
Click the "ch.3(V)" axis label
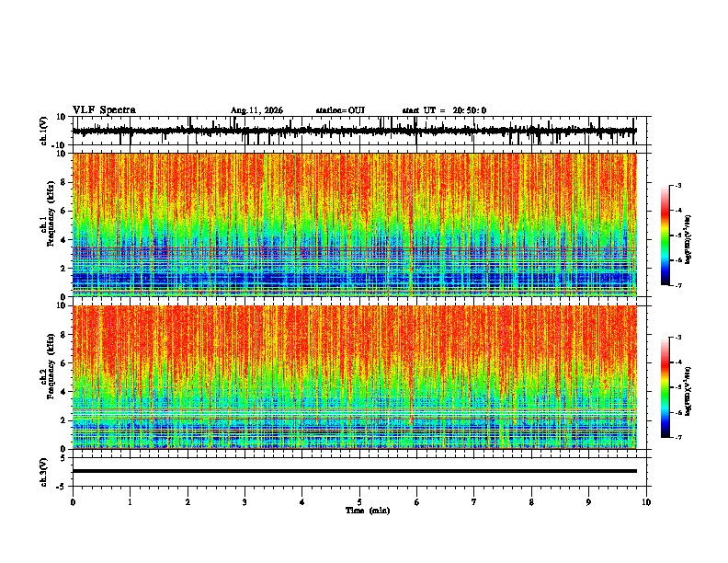pos(43,472)
